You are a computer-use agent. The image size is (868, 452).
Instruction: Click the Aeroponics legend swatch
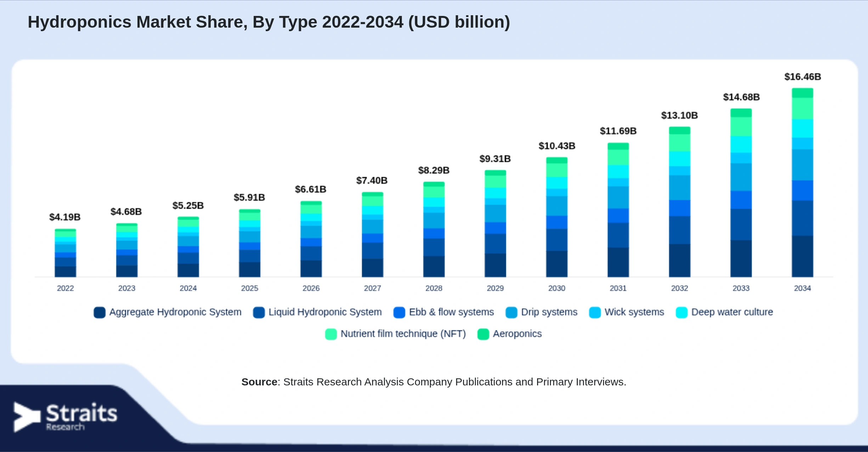click(x=483, y=334)
